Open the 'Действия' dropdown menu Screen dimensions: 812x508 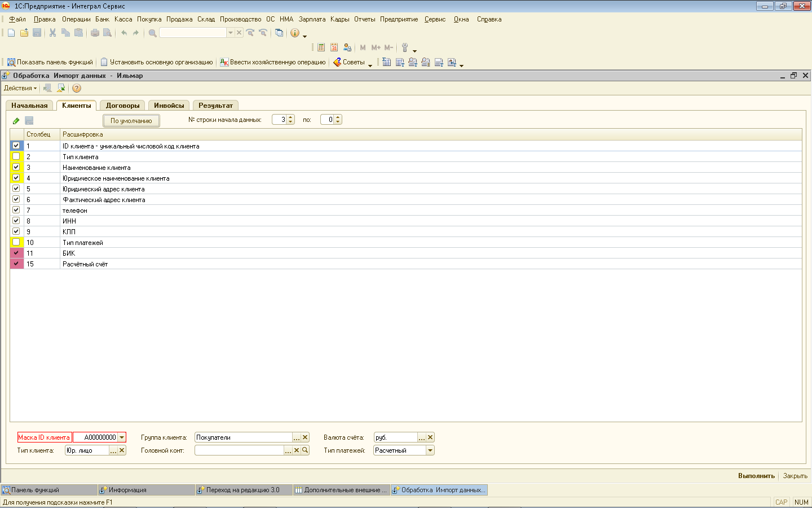point(20,88)
